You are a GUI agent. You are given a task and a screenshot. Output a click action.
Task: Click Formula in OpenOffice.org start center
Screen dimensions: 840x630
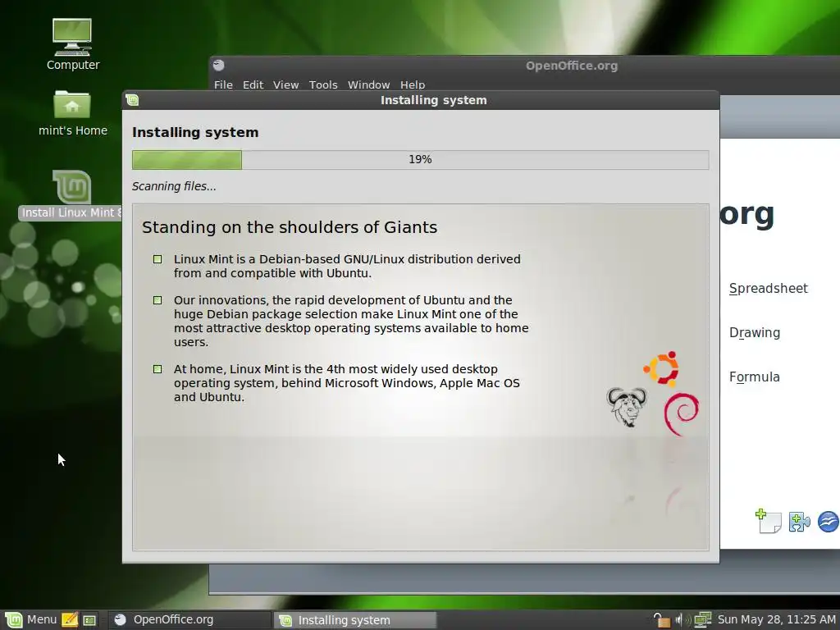[x=755, y=377]
